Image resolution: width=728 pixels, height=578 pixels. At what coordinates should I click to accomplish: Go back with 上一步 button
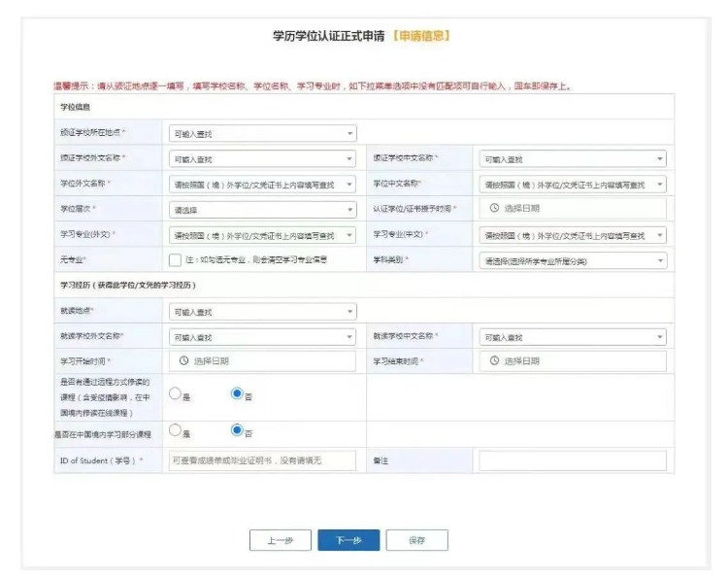(x=280, y=540)
